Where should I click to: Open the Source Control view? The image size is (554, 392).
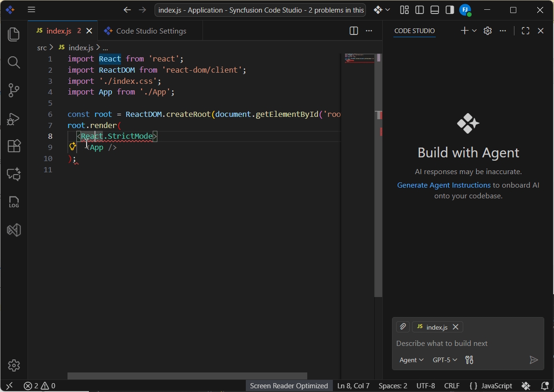pos(14,90)
